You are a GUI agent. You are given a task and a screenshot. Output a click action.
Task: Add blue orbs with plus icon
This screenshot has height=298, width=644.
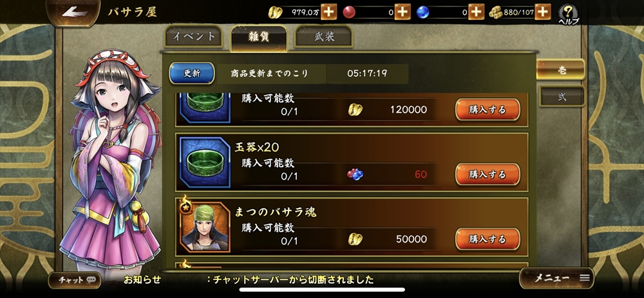click(x=476, y=12)
